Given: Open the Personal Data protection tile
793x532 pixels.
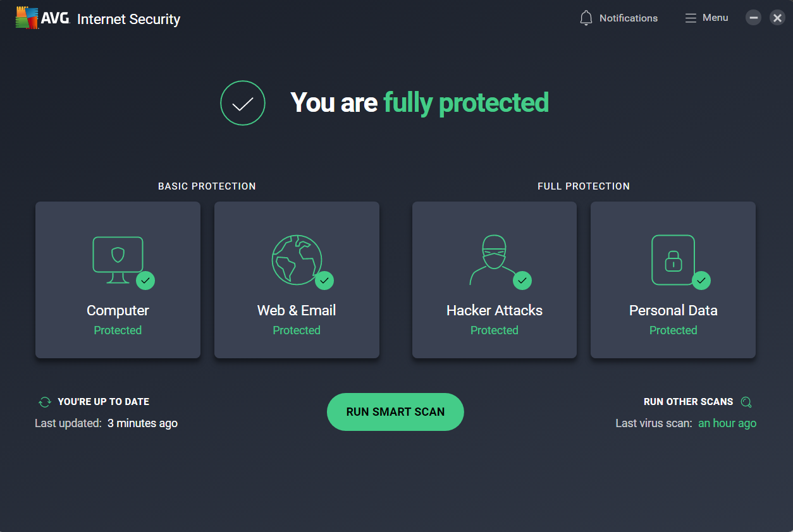Looking at the screenshot, I should coord(673,280).
